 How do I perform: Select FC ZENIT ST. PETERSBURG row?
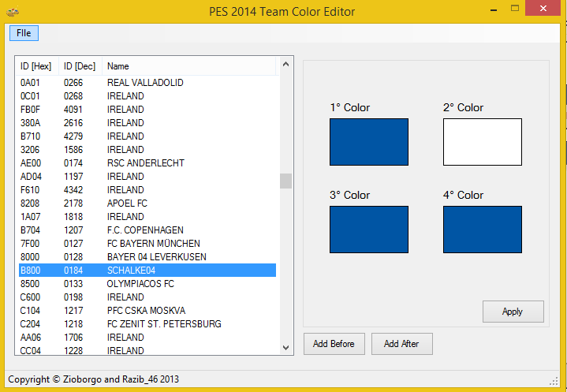164,324
